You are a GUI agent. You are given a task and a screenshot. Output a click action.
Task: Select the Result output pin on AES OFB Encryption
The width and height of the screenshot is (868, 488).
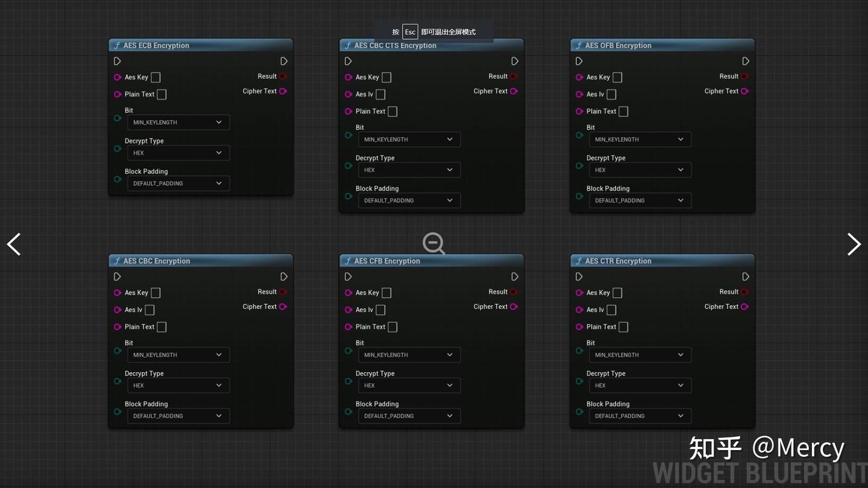745,77
